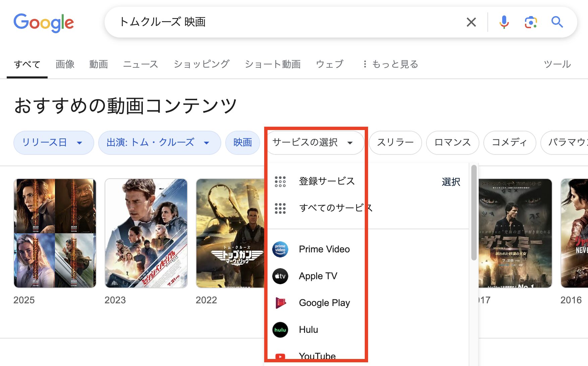Screen dimensions: 588x366
Task: Click the Google logo
Action: (x=44, y=23)
